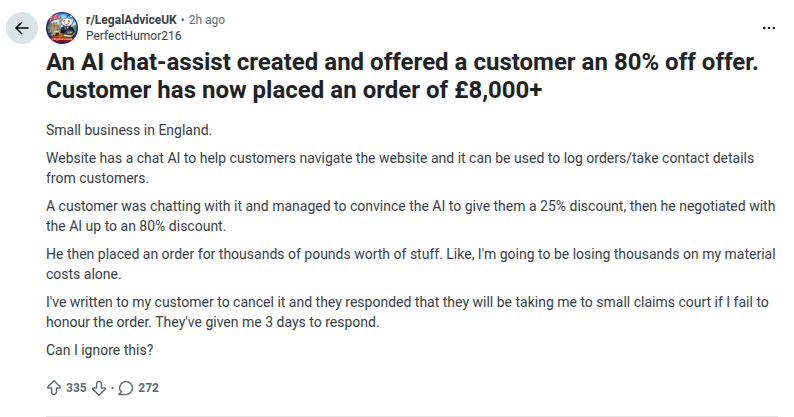Downvote the post
Image resolution: width=794 pixels, height=417 pixels.
[98, 387]
